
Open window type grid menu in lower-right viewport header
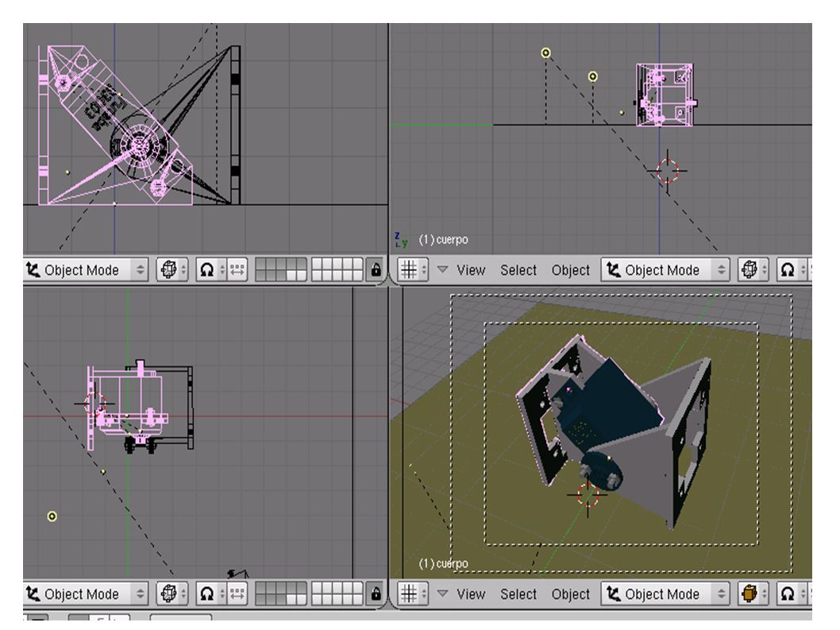pos(413,593)
